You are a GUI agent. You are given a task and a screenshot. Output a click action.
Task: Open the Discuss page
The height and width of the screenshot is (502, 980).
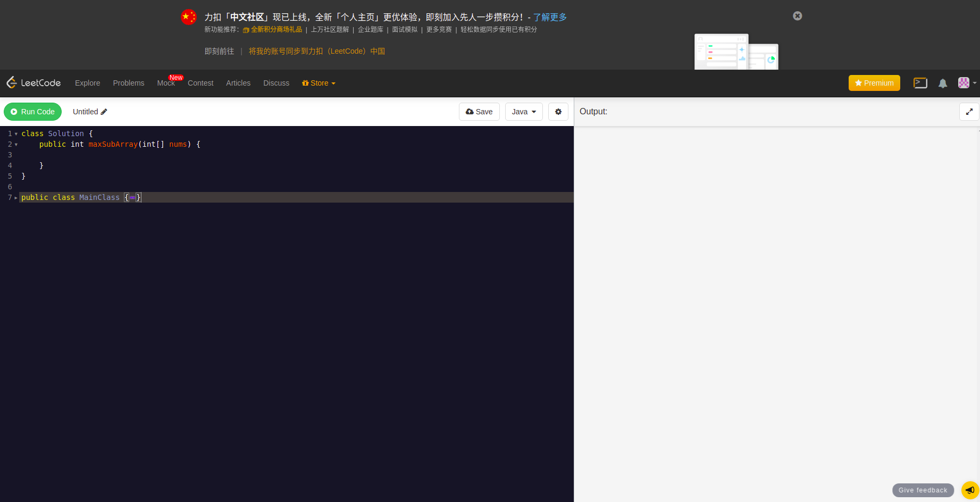pos(277,83)
